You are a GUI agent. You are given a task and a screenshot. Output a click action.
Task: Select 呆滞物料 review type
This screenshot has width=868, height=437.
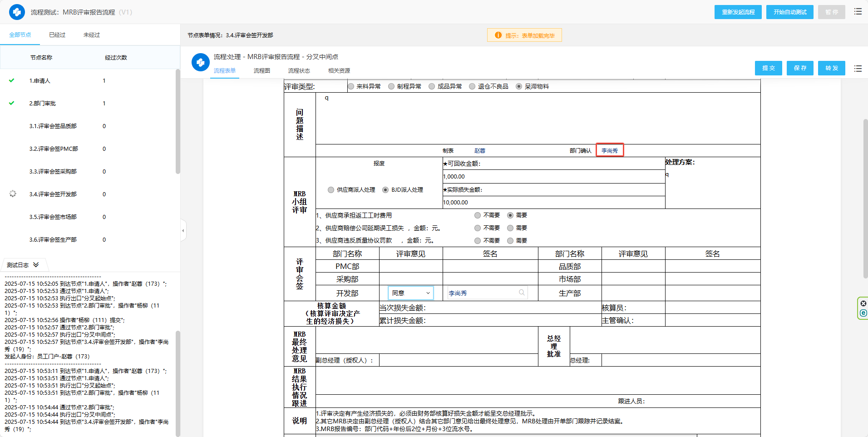point(519,86)
